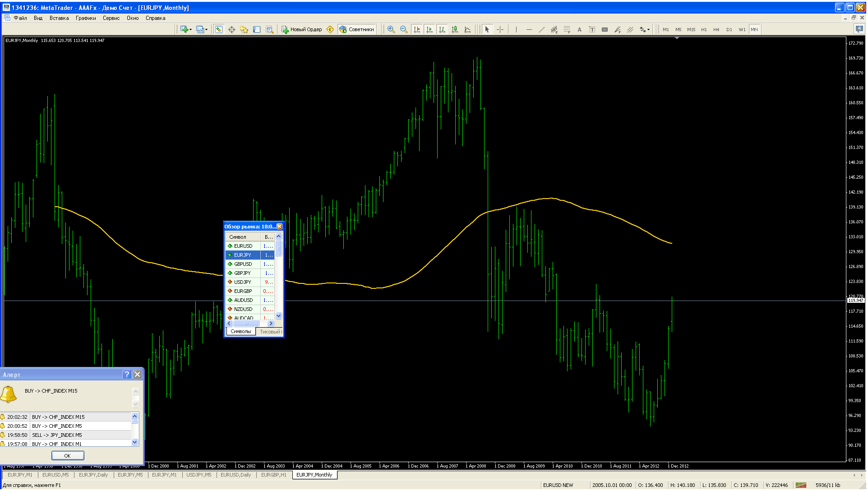Open the new chart dropdown arrow
868x491 pixels.
click(x=191, y=30)
